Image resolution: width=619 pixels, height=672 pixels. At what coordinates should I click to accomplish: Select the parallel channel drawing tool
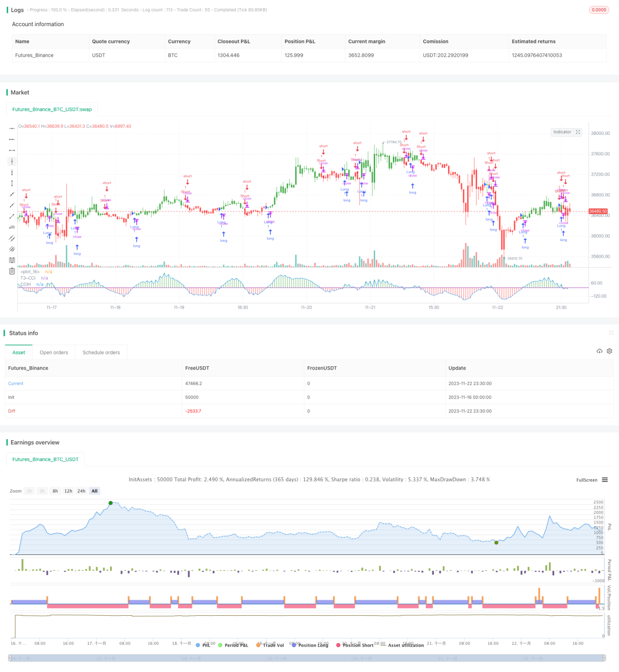coord(12,238)
